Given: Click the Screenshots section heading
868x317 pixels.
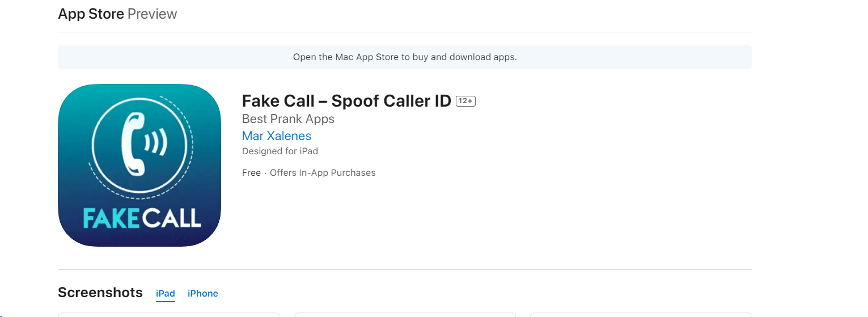Looking at the screenshot, I should 100,293.
